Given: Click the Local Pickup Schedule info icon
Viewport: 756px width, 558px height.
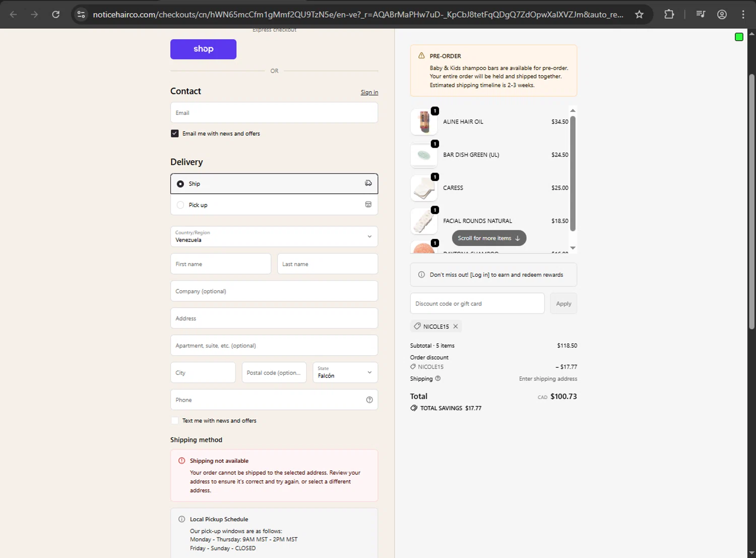Looking at the screenshot, I should 181,519.
